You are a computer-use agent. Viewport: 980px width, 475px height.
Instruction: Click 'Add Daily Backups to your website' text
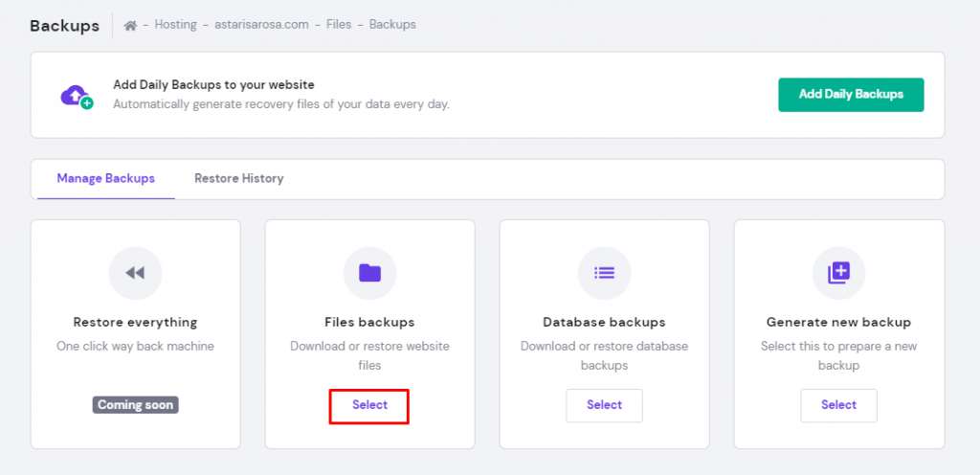pos(213,84)
